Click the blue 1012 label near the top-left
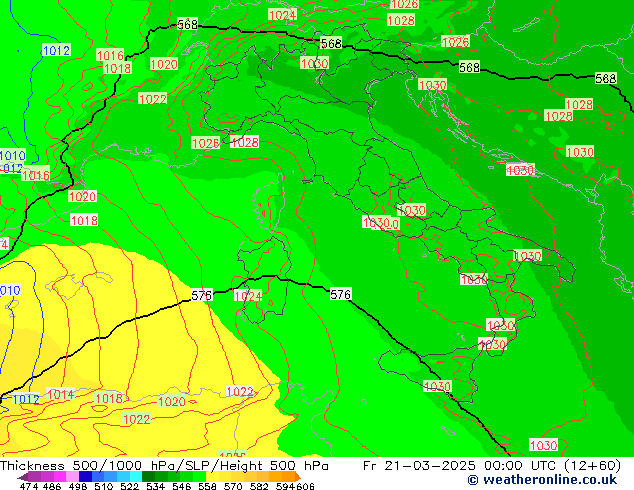This screenshot has width=634, height=490. [56, 51]
